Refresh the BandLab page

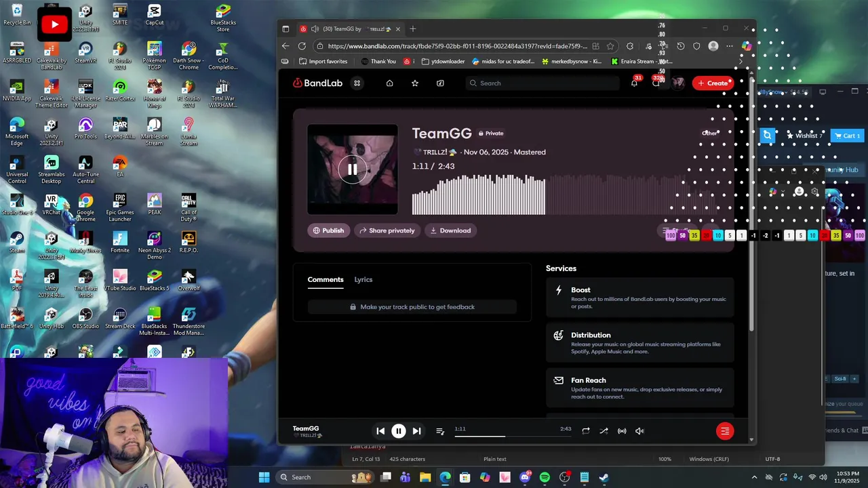[302, 46]
